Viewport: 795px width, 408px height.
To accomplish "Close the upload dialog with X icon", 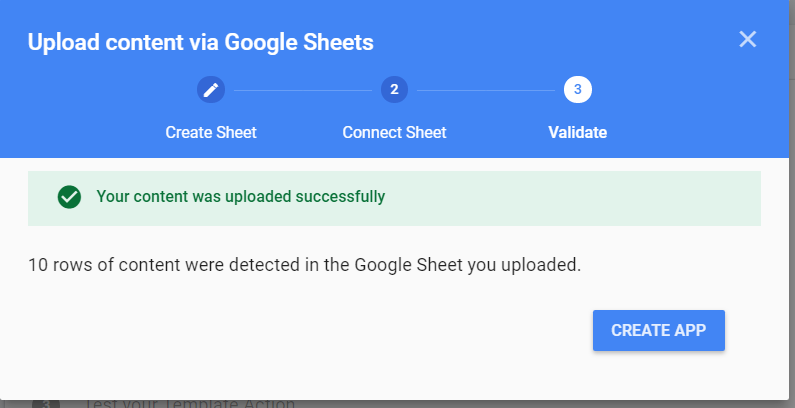I will pyautogui.click(x=747, y=39).
